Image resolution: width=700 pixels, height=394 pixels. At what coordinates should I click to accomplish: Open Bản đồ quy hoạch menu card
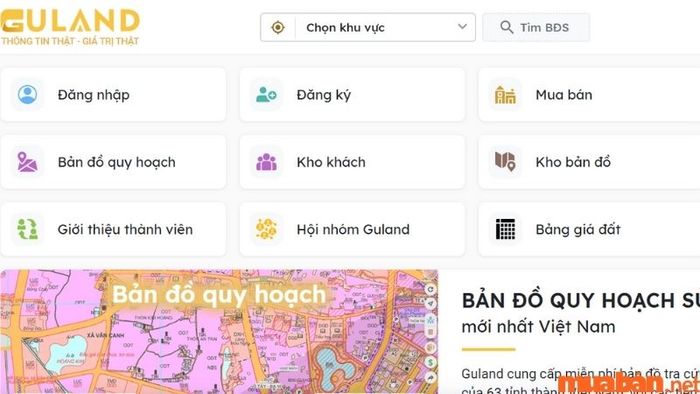point(113,162)
